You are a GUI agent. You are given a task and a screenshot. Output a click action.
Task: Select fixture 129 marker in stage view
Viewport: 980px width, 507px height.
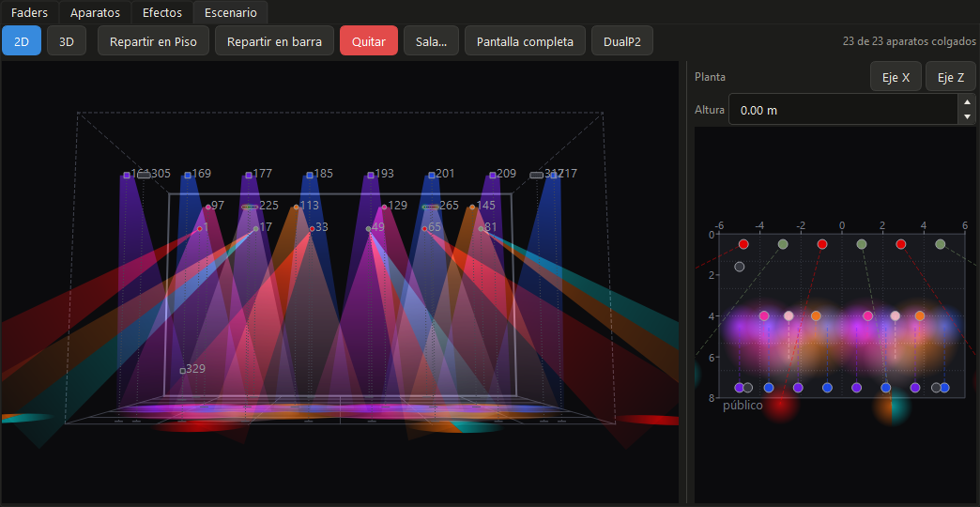click(384, 207)
